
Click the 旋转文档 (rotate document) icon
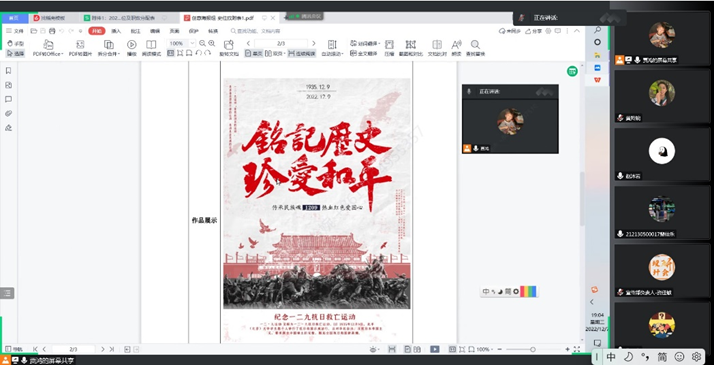[x=229, y=45]
